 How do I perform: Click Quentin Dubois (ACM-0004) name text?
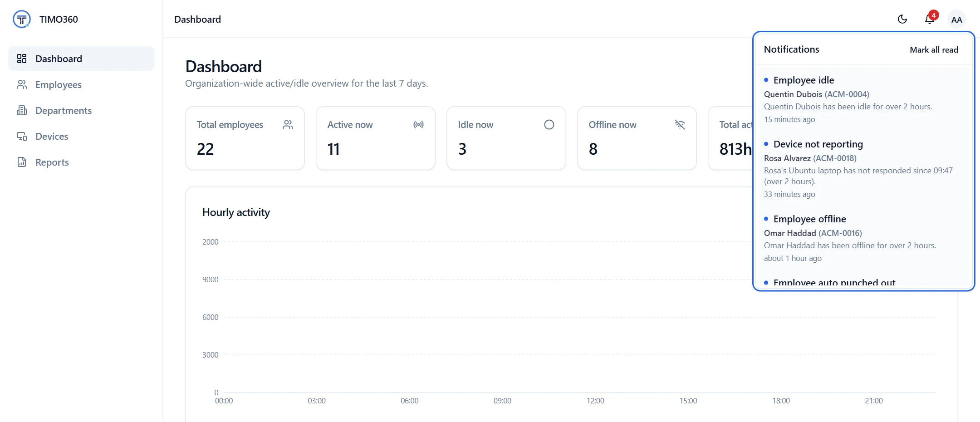[x=817, y=94]
